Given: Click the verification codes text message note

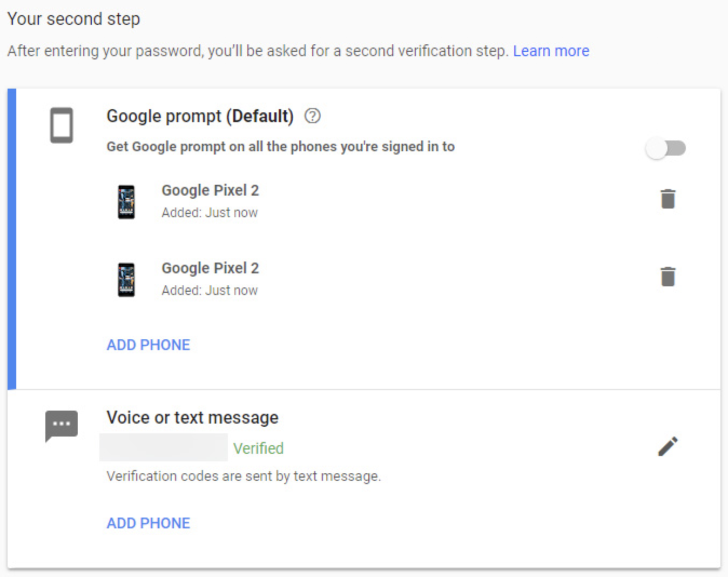Looking at the screenshot, I should click(244, 476).
